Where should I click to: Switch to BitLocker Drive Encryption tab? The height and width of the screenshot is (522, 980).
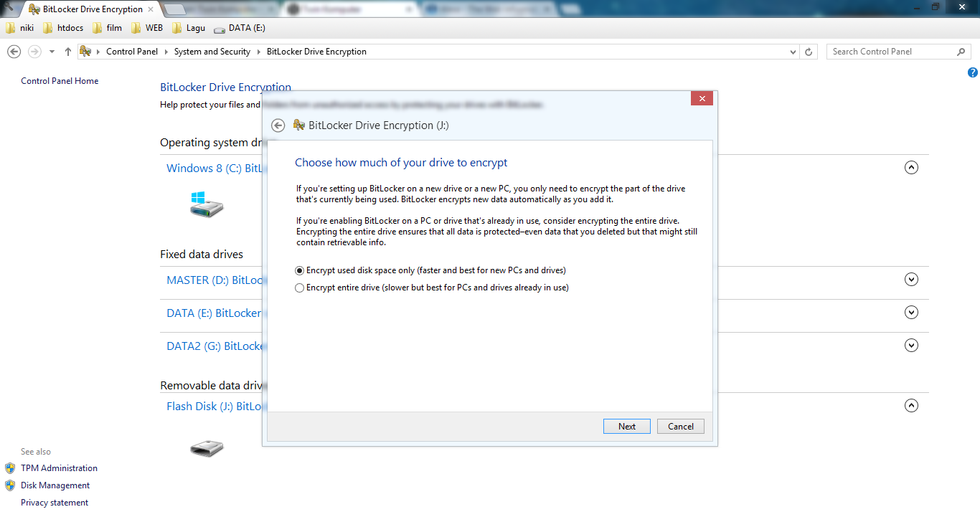coord(90,9)
